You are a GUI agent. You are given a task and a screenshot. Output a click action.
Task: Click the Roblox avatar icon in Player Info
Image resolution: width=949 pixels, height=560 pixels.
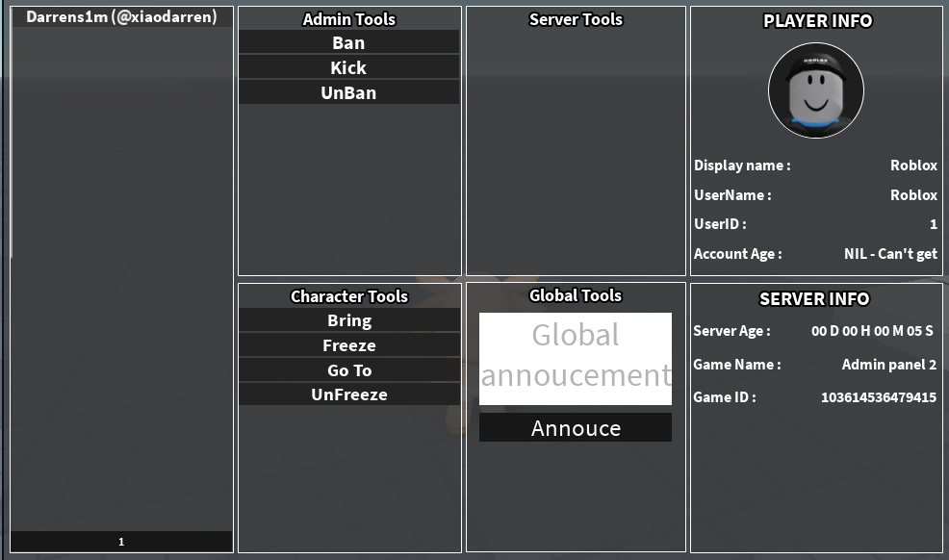[815, 90]
